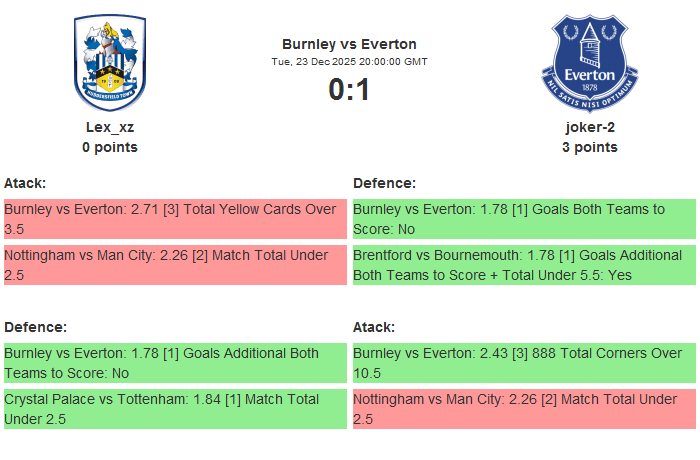The image size is (700, 460).
Task: Select Goals Additional Both Teams to Score: No
Action: pyautogui.click(x=175, y=363)
